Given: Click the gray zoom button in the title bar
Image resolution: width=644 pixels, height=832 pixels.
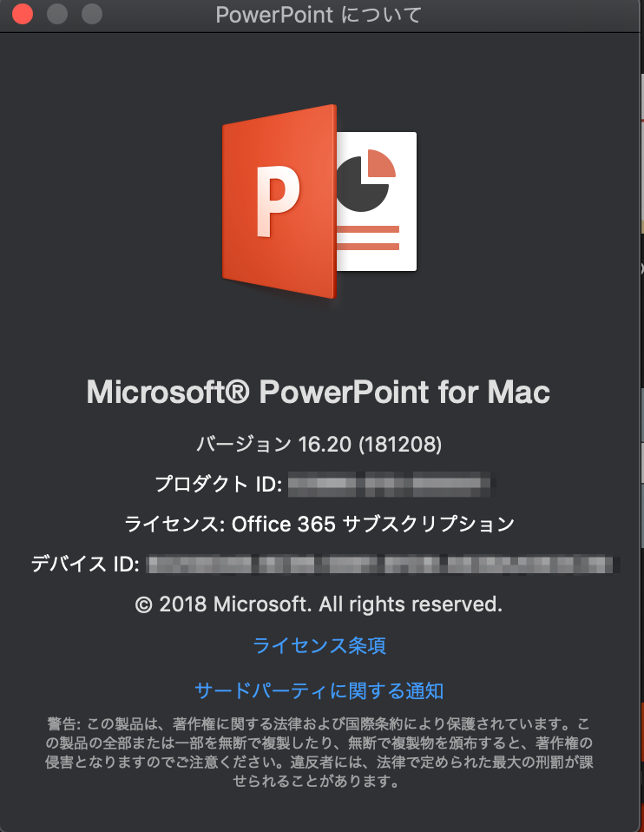Looking at the screenshot, I should pos(92,14).
